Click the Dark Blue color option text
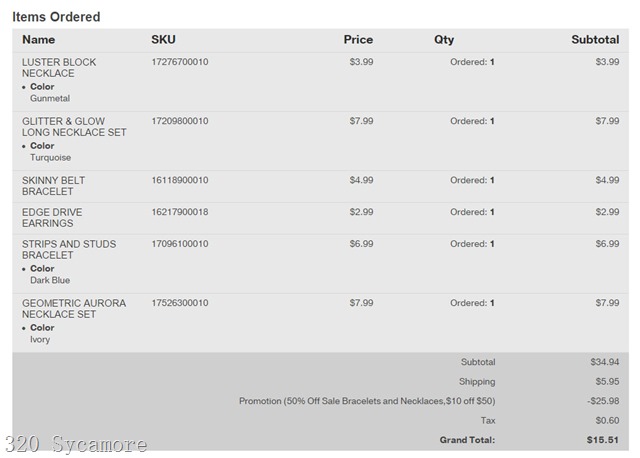The width and height of the screenshot is (640, 458). pyautogui.click(x=50, y=281)
